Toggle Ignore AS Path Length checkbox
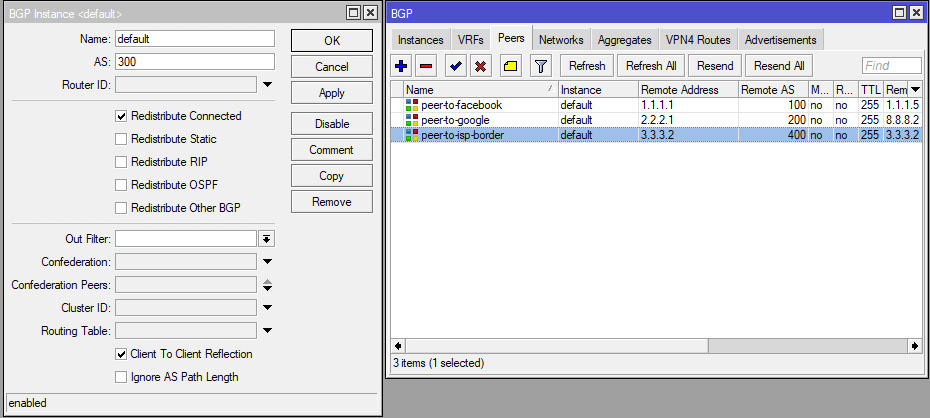Image resolution: width=930 pixels, height=418 pixels. [122, 377]
